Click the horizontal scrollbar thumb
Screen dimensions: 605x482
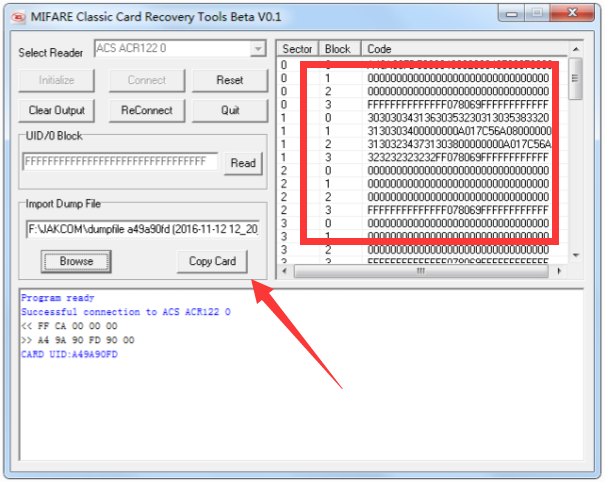pyautogui.click(x=421, y=271)
